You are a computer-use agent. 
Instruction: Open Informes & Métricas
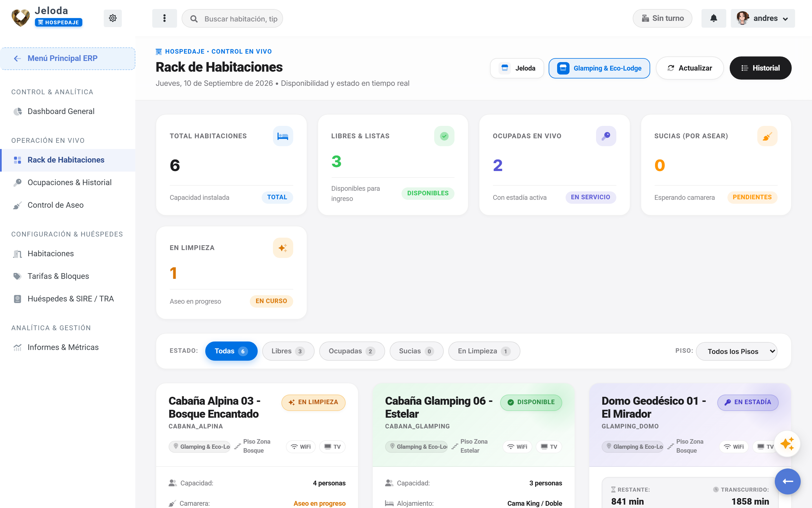68,347
